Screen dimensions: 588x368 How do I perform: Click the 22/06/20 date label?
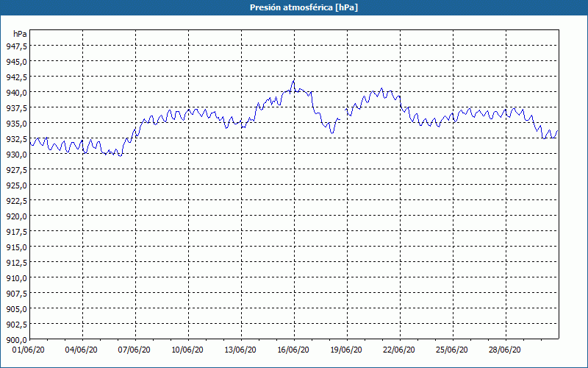point(399,350)
